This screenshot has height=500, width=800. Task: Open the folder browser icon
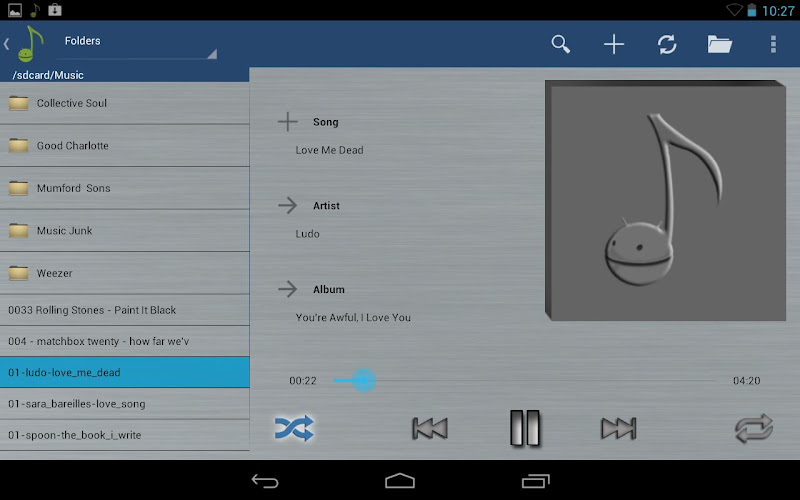pyautogui.click(x=720, y=44)
